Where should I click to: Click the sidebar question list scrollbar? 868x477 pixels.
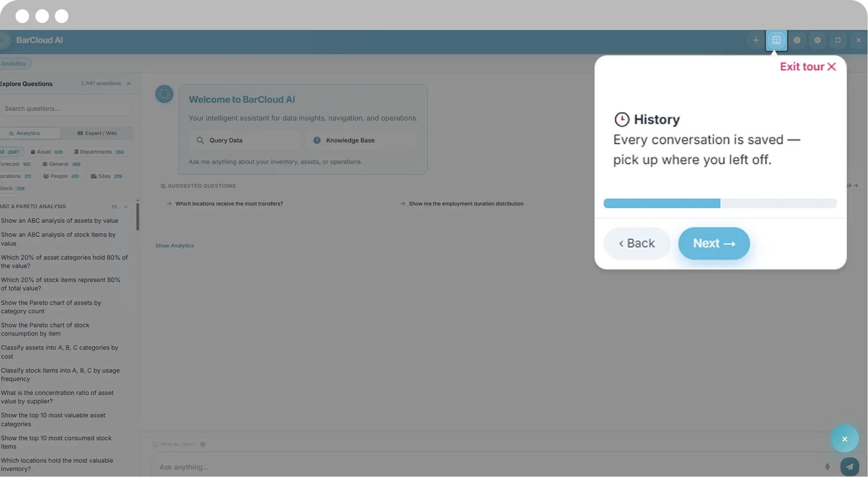(x=138, y=217)
